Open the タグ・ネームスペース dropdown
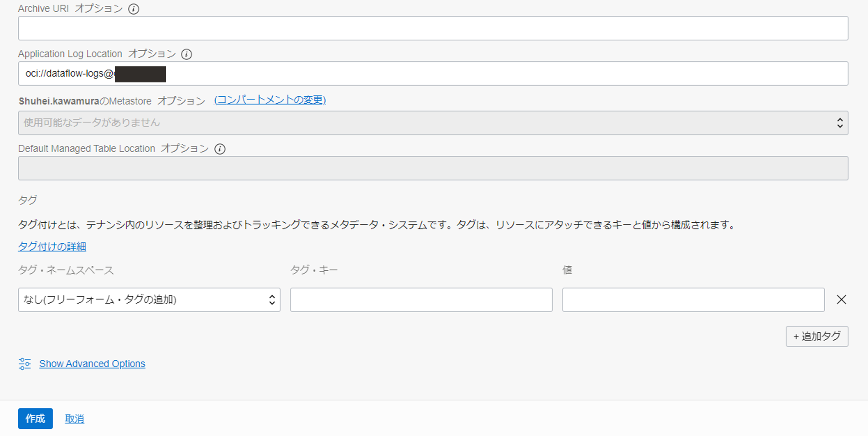Viewport: 868px width, 436px height. (143, 300)
